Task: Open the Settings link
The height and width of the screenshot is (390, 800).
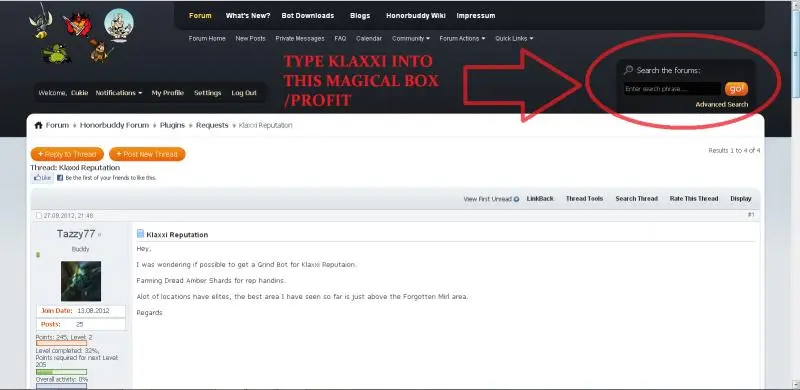Action: click(x=208, y=93)
